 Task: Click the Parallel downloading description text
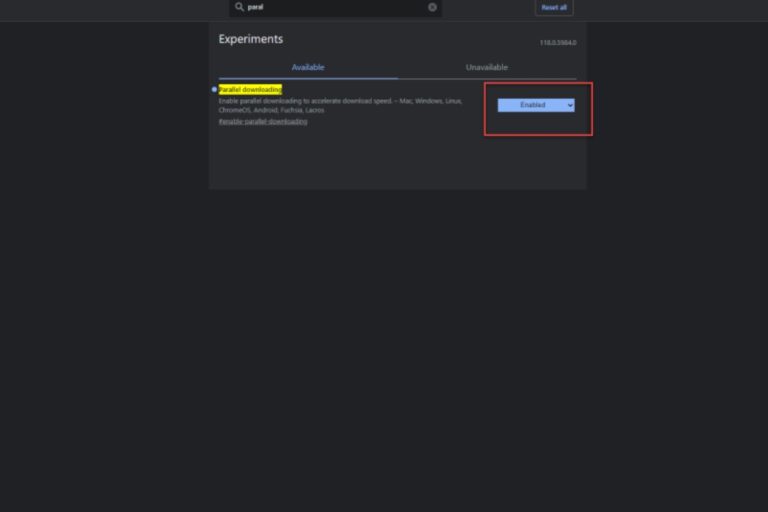tap(340, 105)
